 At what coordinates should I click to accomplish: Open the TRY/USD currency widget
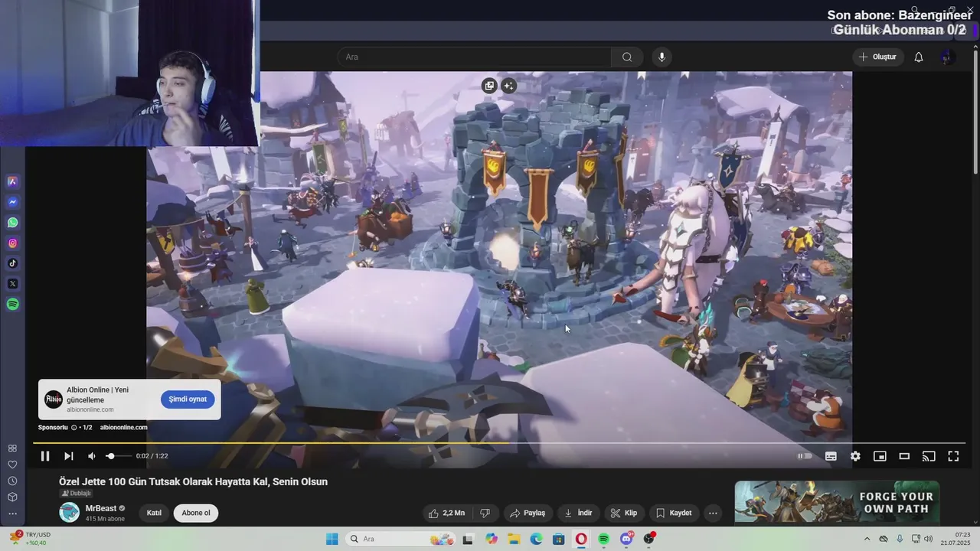tap(31, 539)
